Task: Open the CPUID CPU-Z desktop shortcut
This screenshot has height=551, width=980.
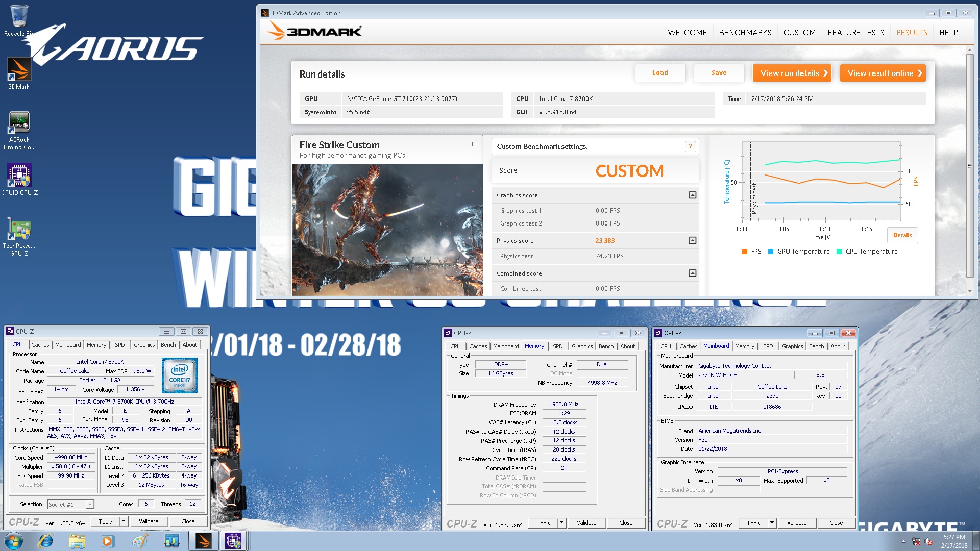Action: point(19,179)
